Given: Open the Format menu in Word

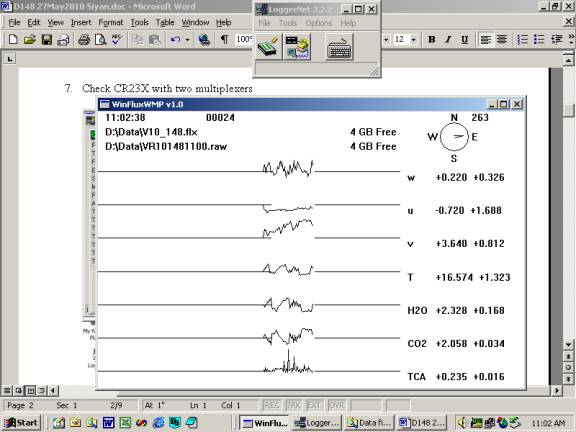Looking at the screenshot, I should (111, 22).
